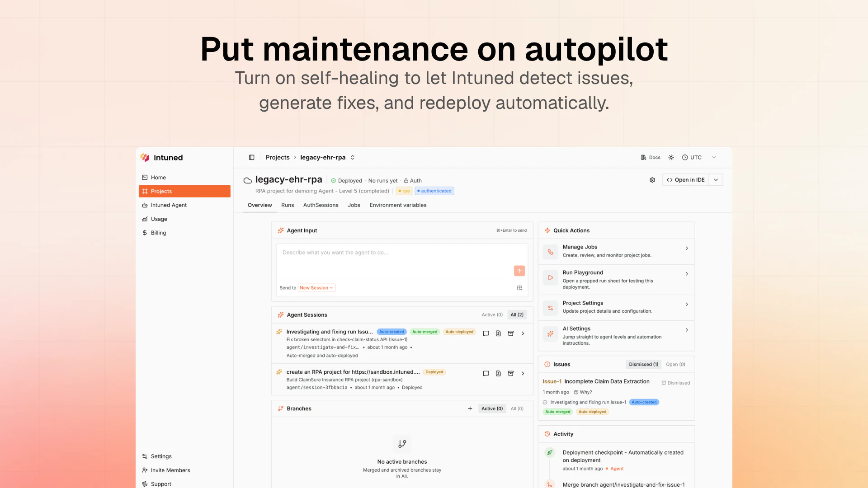This screenshot has width=868, height=488.
Task: Click the Agent label in Activity
Action: click(x=617, y=469)
